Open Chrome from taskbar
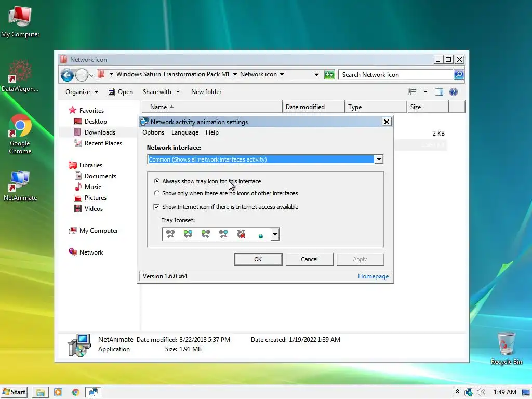532x399 pixels. [x=75, y=393]
